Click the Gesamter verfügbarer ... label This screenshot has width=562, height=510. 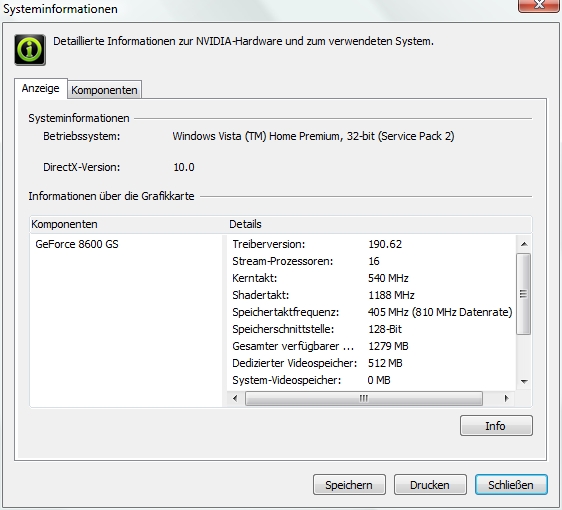293,346
